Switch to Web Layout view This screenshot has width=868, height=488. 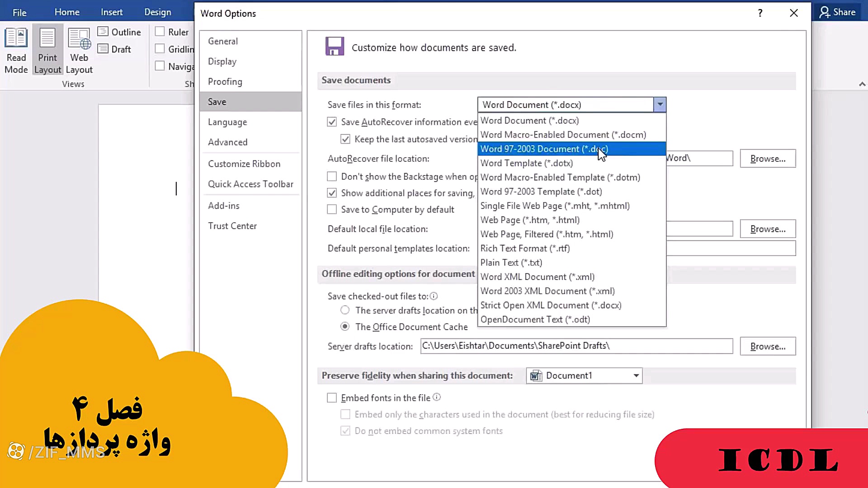tap(79, 51)
